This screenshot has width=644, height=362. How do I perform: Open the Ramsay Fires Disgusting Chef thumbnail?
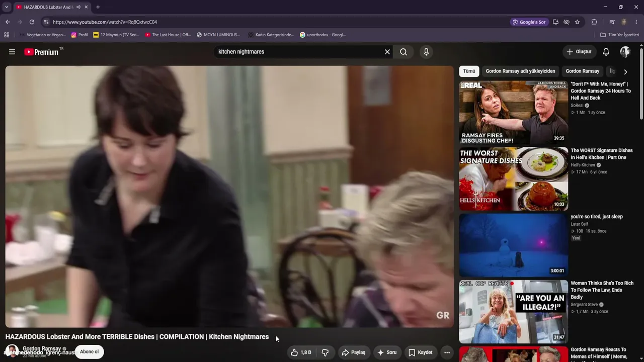point(513,113)
